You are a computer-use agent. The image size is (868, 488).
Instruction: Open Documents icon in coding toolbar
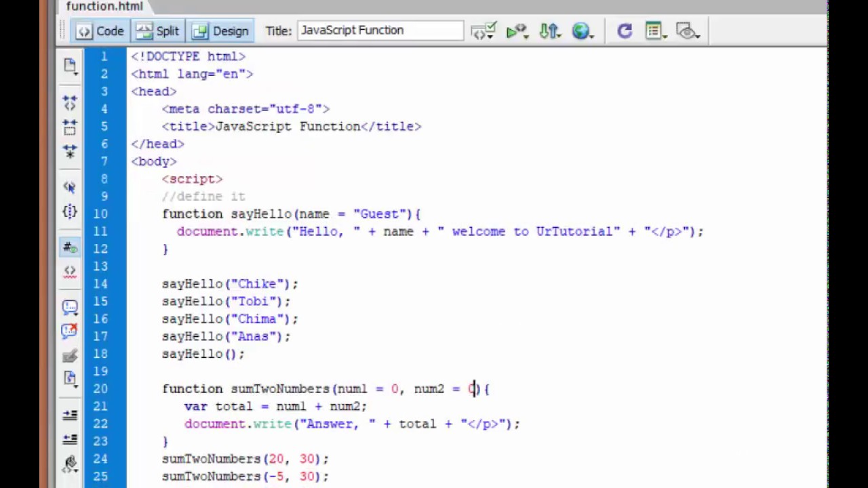[x=70, y=66]
